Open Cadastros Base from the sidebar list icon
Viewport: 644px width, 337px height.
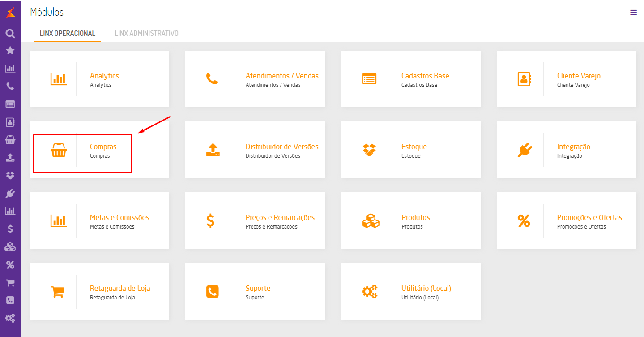(x=10, y=104)
